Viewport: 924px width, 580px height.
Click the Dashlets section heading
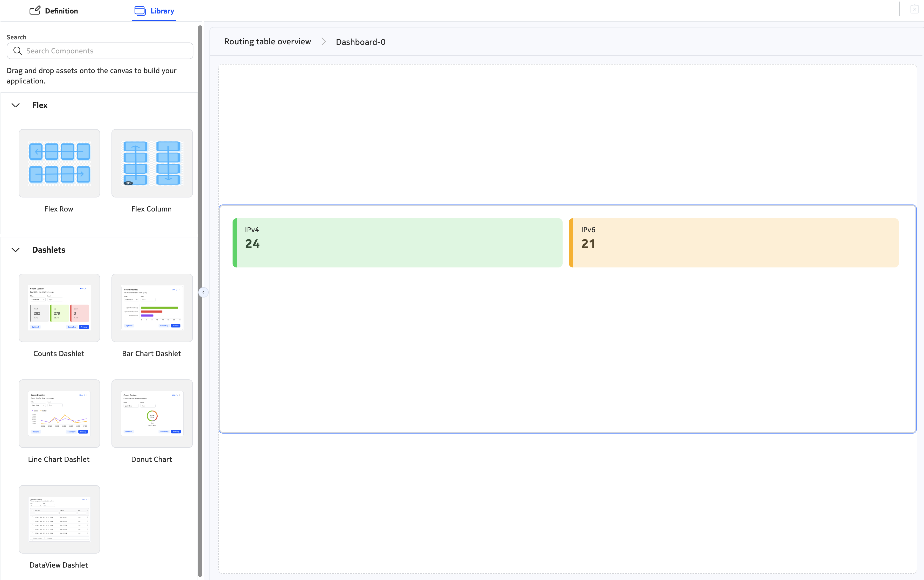click(x=49, y=250)
